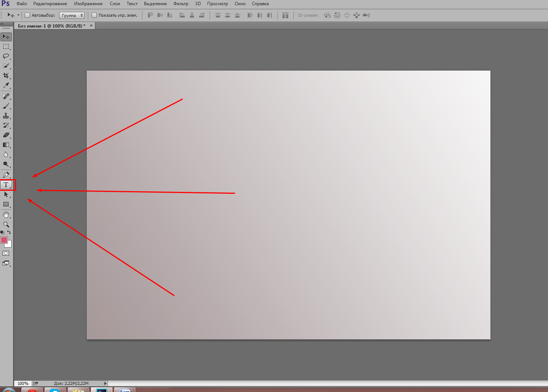Toggle Quick Mask mode

pyautogui.click(x=6, y=253)
